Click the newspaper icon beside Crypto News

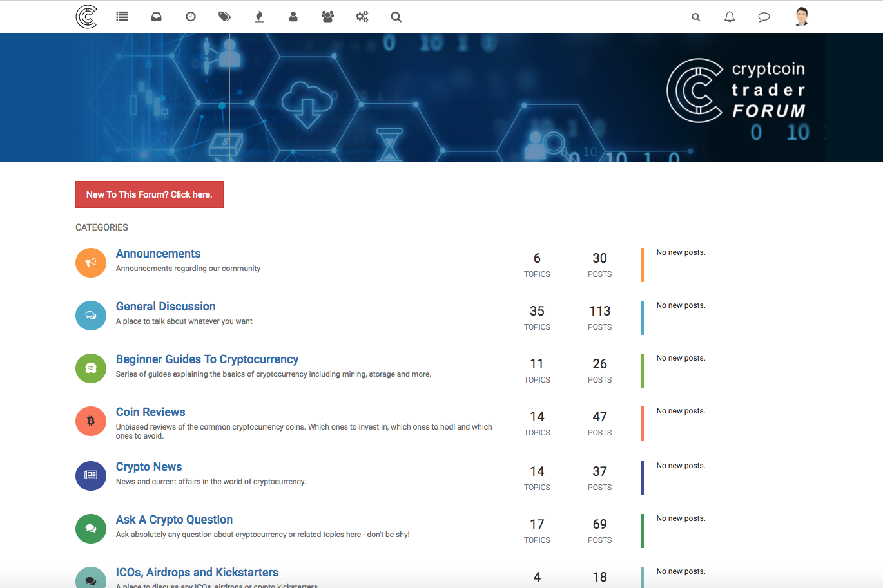(90, 475)
